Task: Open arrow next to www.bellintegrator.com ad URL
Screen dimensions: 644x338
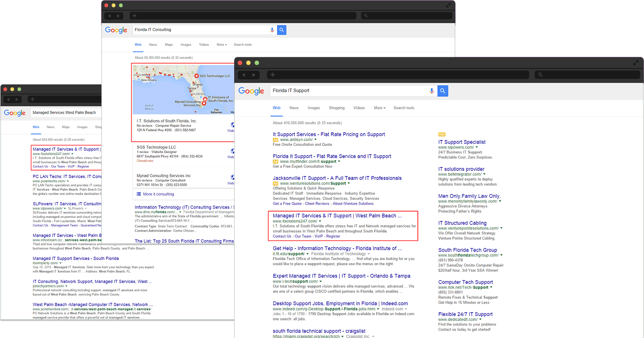Action: pyautogui.click(x=484, y=174)
